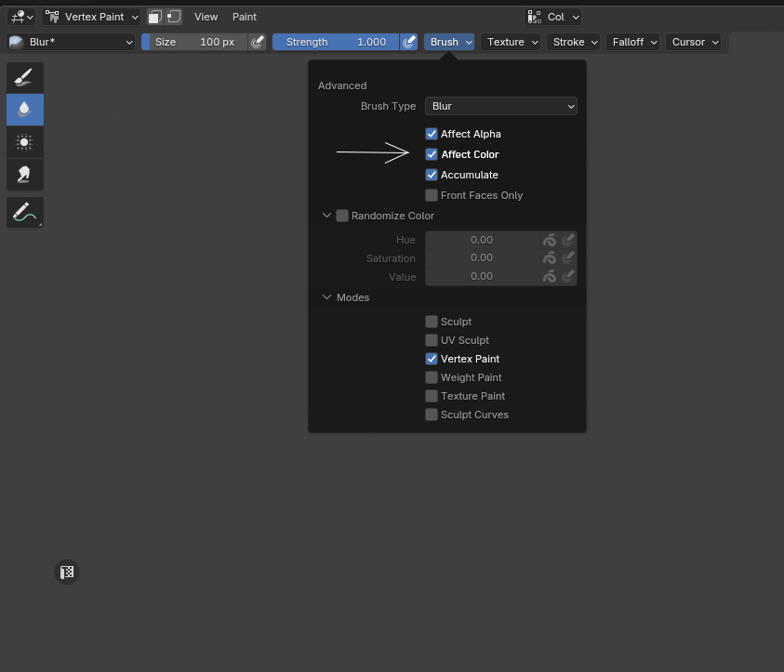
Task: Select the Draw brush tool
Action: [x=25, y=78]
